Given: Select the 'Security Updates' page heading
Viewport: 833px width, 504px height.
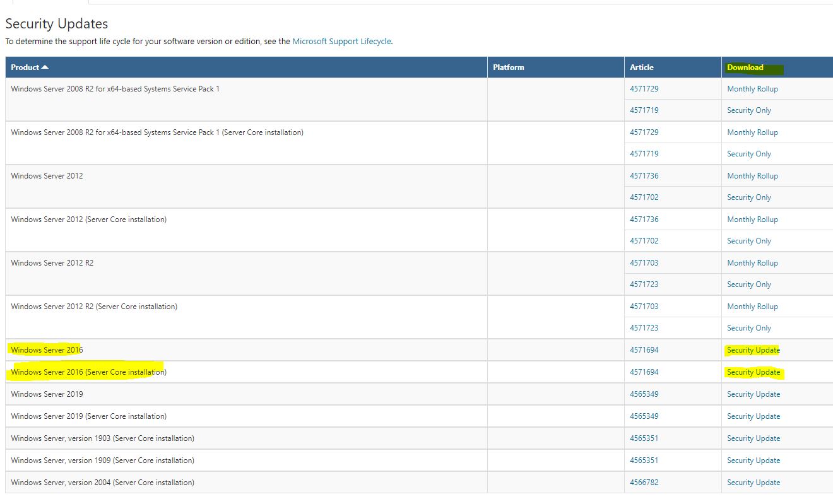Looking at the screenshot, I should 57,24.
